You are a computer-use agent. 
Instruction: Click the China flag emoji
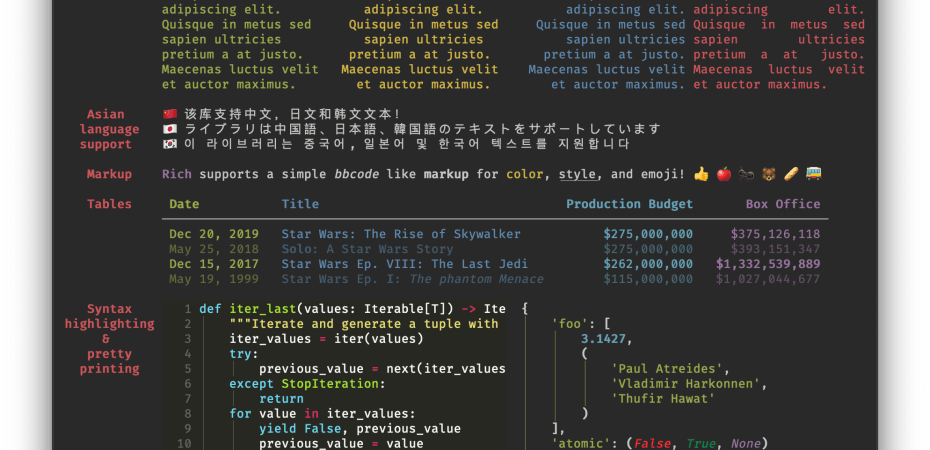point(169,115)
